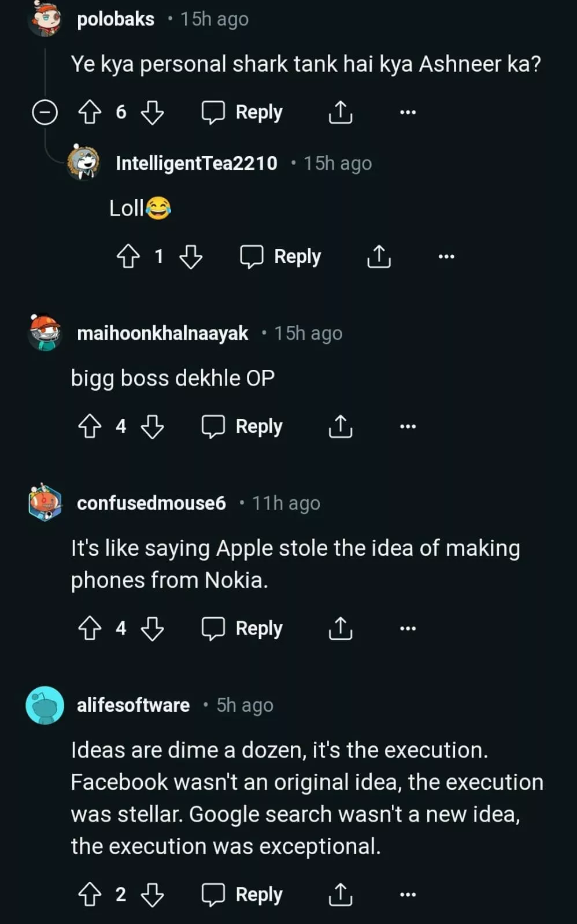Share confusedmouse6's comment
577x924 pixels.
(341, 628)
